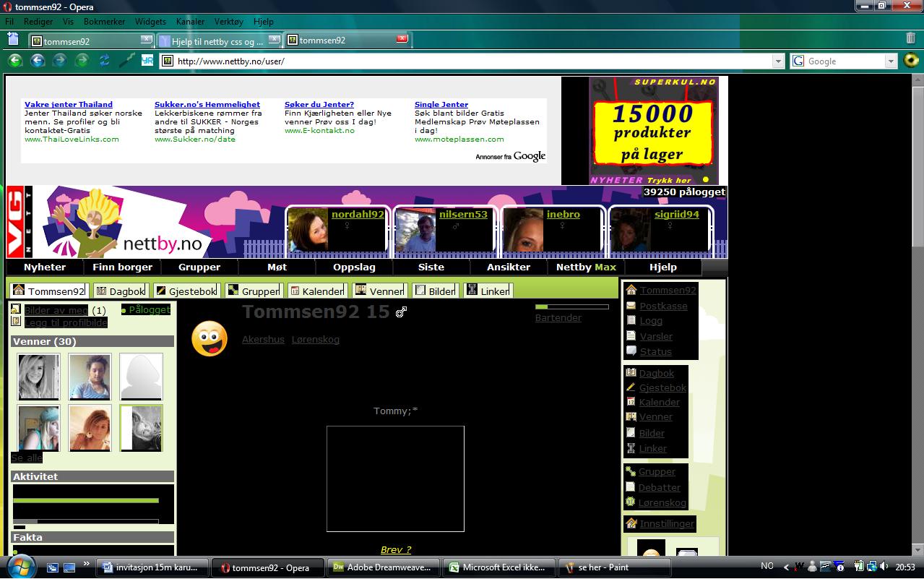
Task: Click the Lørenskog location link
Action: tap(316, 340)
